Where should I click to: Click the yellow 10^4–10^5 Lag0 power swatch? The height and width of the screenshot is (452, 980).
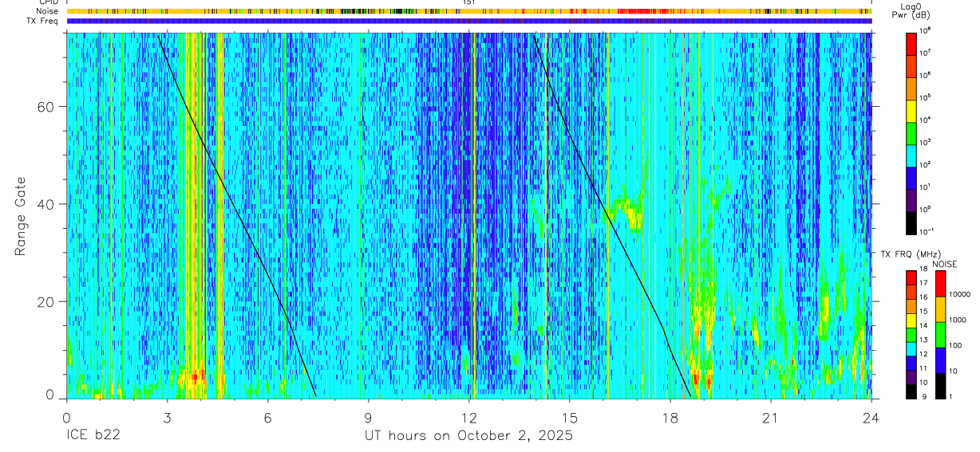pos(912,110)
